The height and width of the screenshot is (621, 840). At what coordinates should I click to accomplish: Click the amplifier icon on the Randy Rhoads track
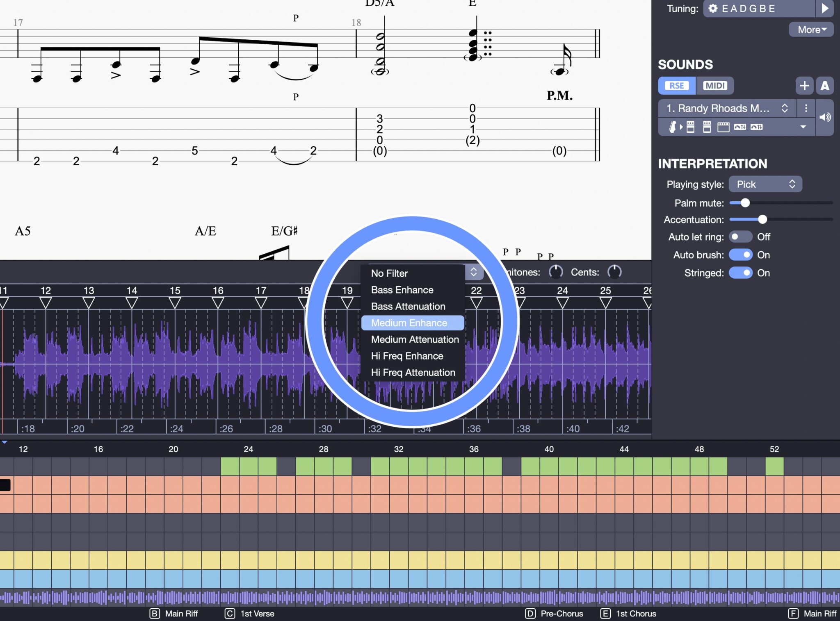click(723, 127)
